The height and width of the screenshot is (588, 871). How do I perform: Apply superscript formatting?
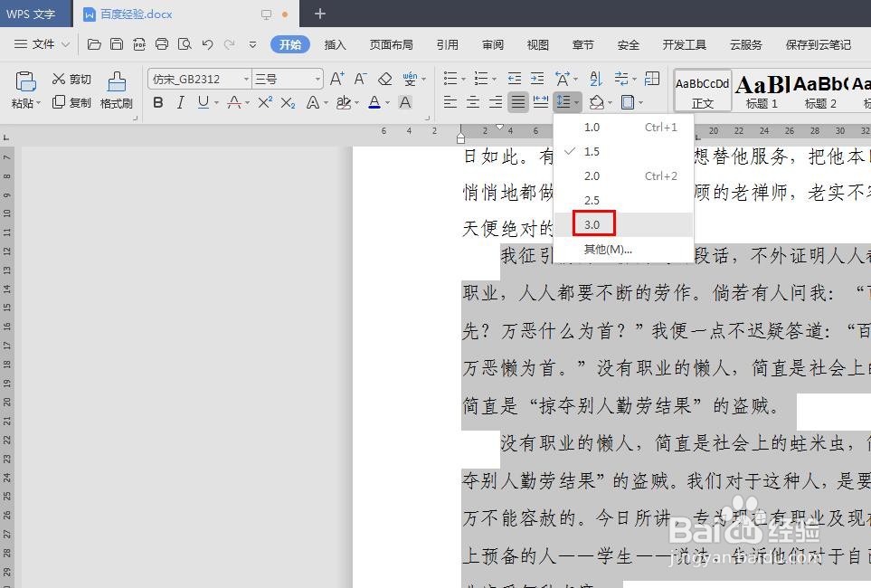(266, 101)
